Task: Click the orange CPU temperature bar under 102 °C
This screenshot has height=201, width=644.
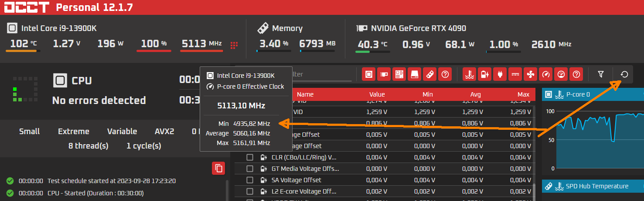Action: (x=24, y=51)
